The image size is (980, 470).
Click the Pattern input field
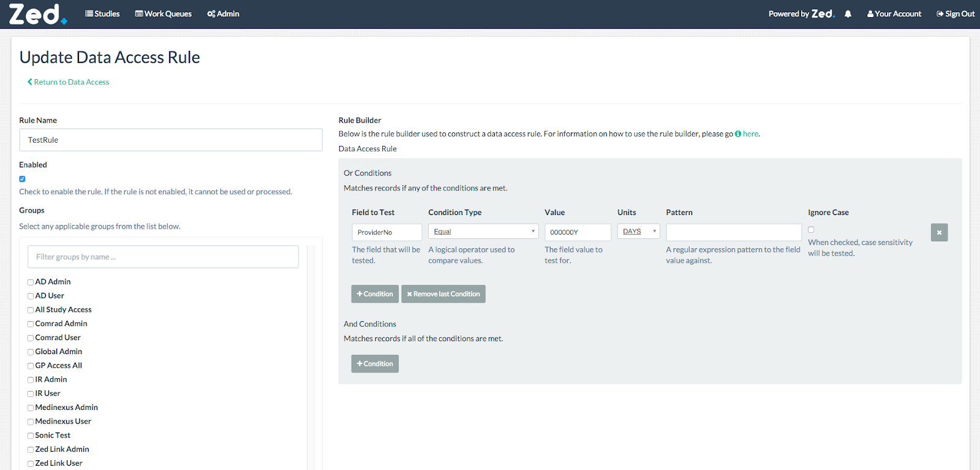pos(734,232)
